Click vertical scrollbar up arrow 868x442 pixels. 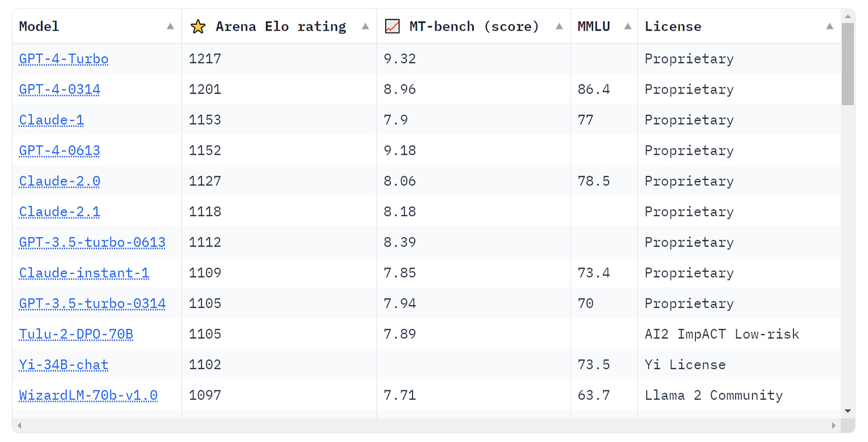click(x=848, y=15)
